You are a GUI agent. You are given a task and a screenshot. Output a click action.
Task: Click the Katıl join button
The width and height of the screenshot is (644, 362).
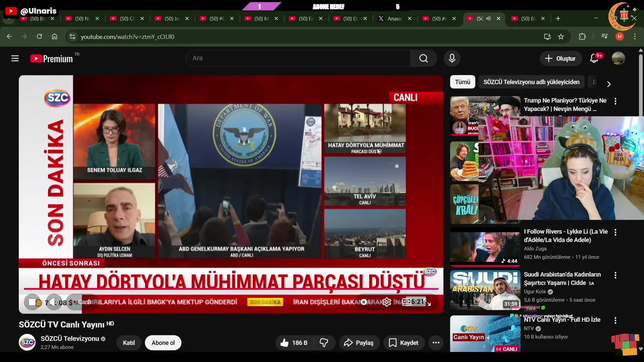129,343
